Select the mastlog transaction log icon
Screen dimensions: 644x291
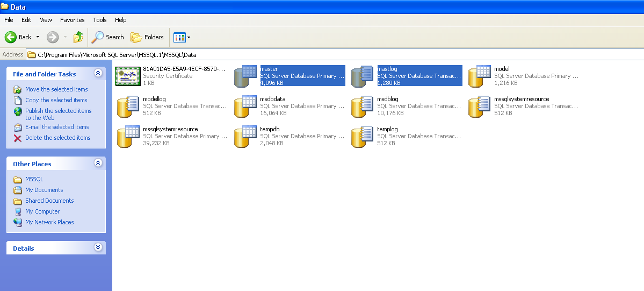(362, 76)
